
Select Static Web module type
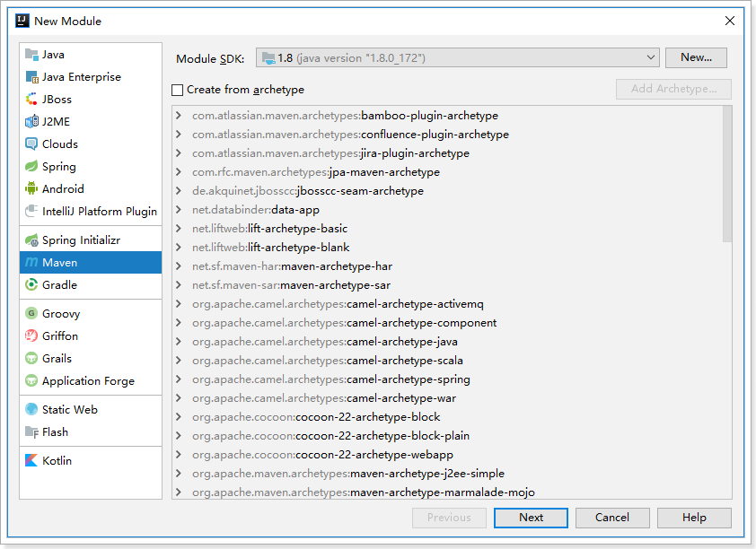click(91, 409)
